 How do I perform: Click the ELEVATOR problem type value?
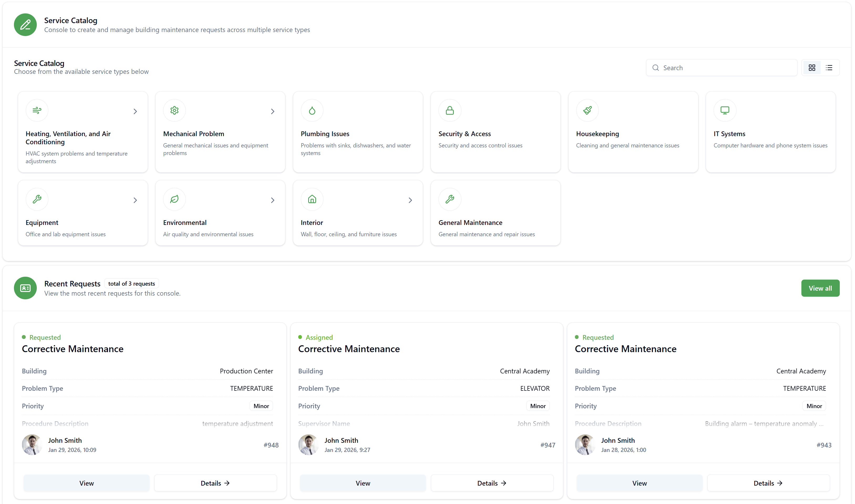tap(535, 388)
